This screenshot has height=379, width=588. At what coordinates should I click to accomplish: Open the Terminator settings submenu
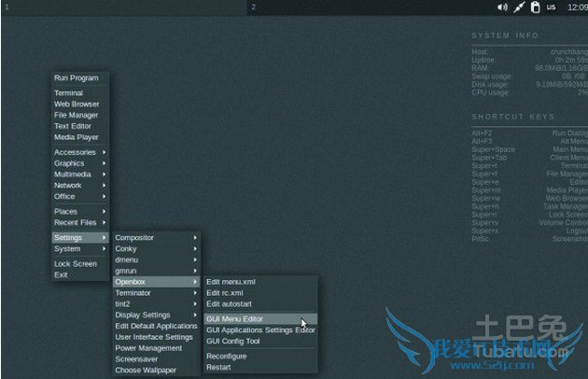tap(157, 293)
